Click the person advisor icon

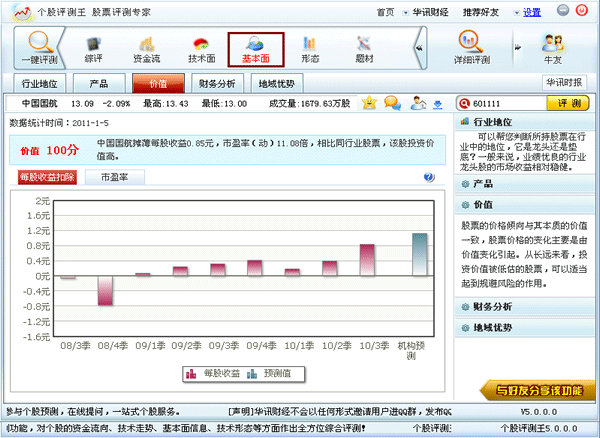pyautogui.click(x=418, y=103)
